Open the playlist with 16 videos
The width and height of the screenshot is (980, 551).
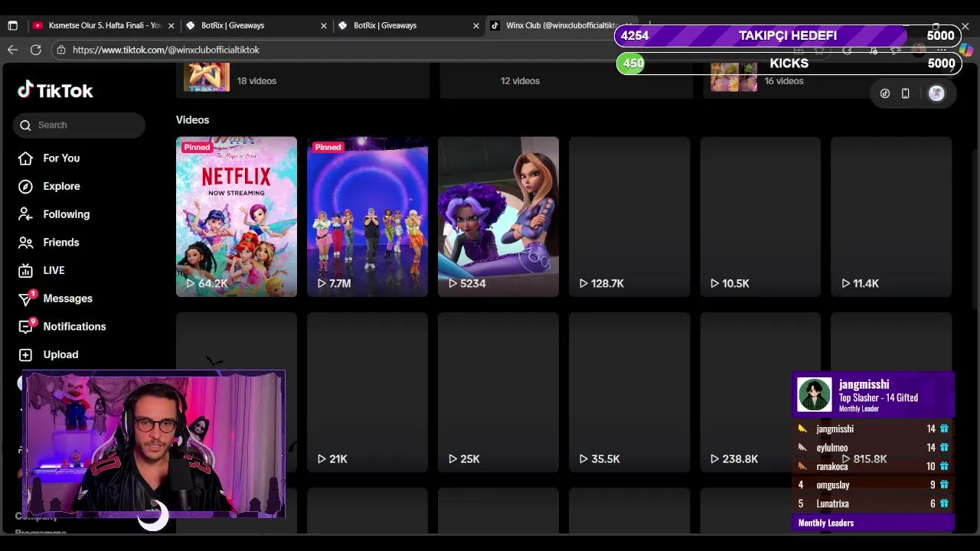point(830,80)
